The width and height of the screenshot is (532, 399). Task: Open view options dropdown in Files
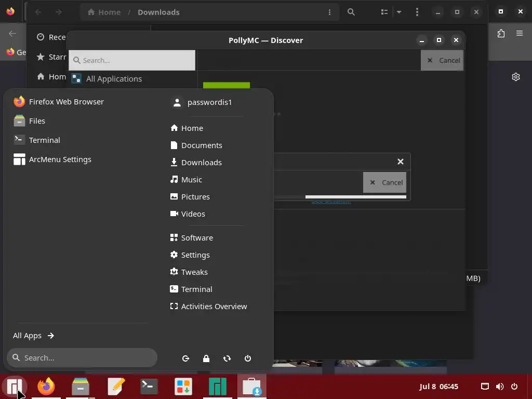point(399,12)
